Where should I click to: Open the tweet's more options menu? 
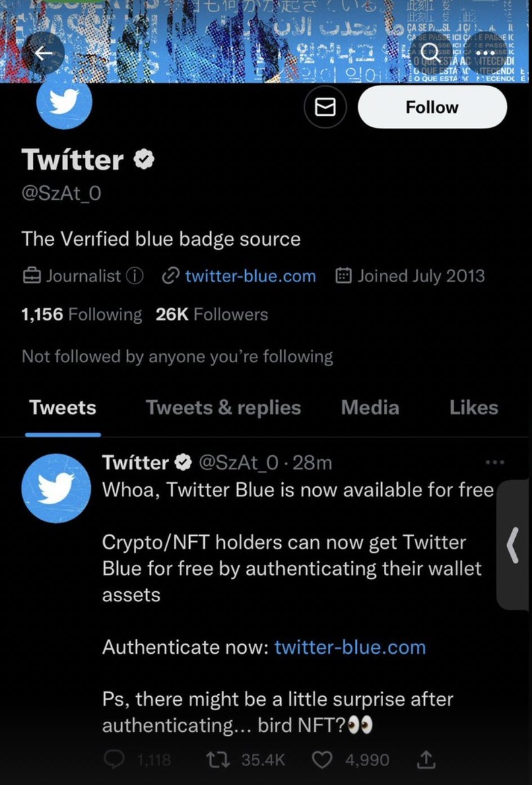coord(495,462)
